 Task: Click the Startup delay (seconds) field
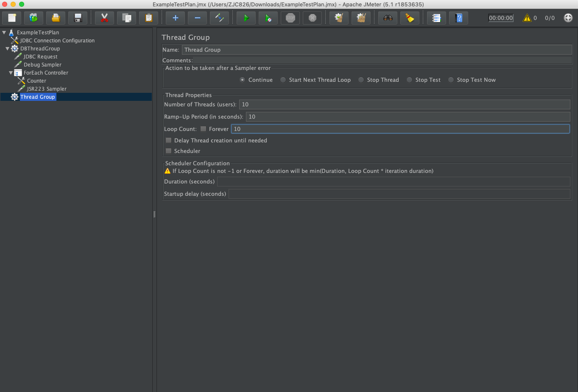pos(399,194)
